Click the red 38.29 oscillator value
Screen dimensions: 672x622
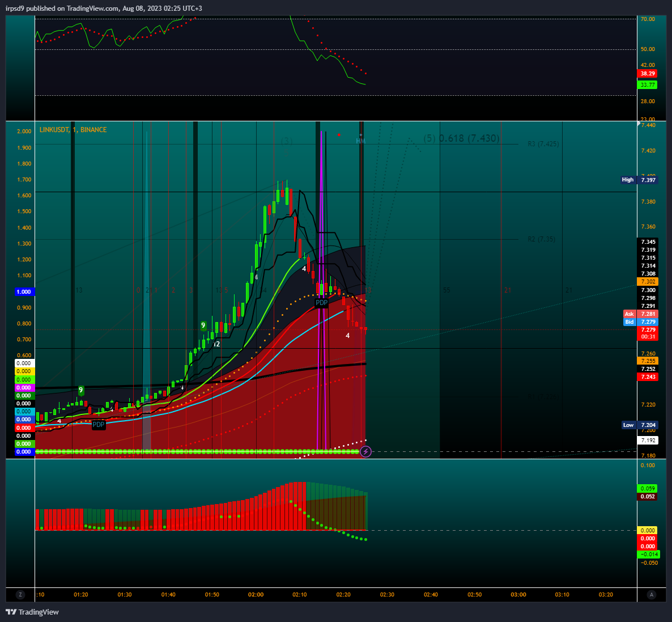(648, 74)
